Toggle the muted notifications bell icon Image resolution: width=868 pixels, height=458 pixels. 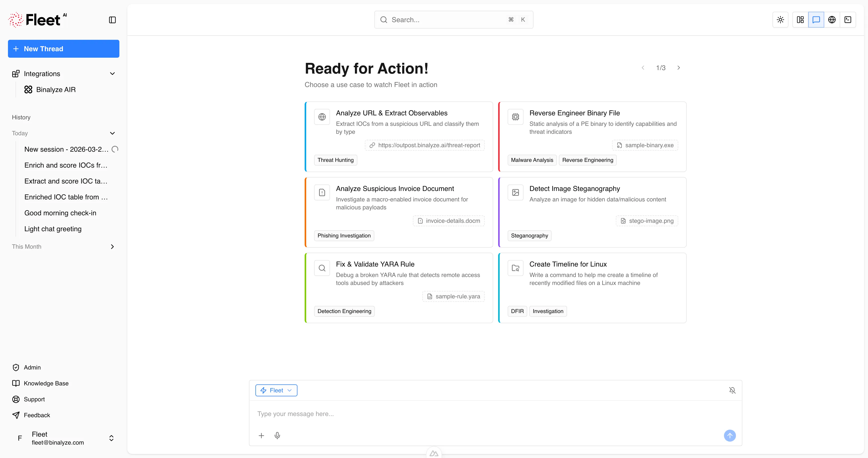(732, 390)
